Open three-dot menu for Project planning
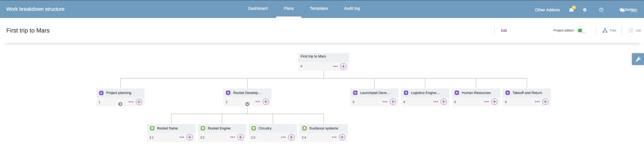Image resolution: width=644 pixels, height=168 pixels. pyautogui.click(x=131, y=102)
